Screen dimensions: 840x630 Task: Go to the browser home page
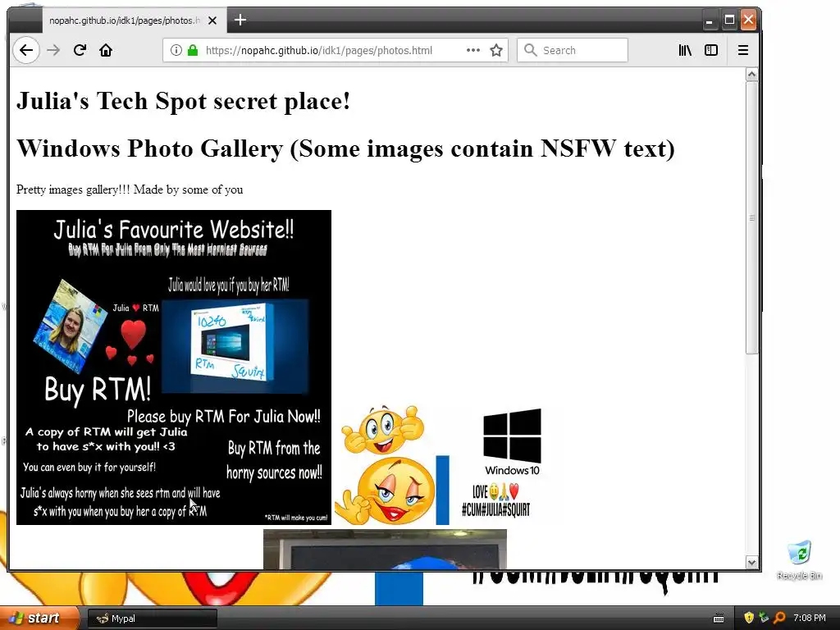pos(106,50)
